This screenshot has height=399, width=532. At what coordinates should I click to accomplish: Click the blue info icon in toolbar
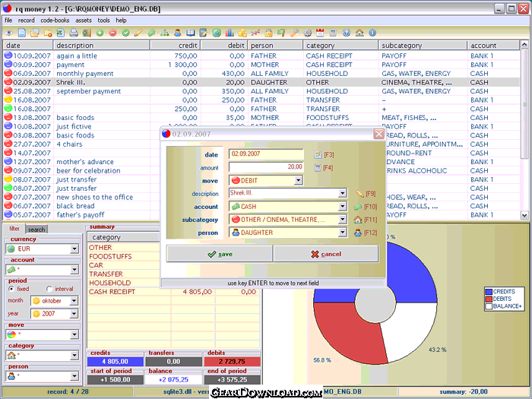click(372, 33)
